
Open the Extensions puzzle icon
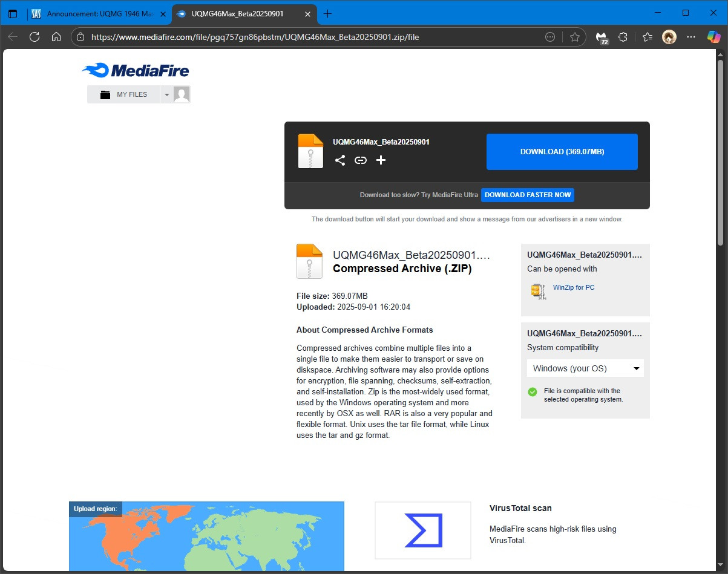click(623, 37)
